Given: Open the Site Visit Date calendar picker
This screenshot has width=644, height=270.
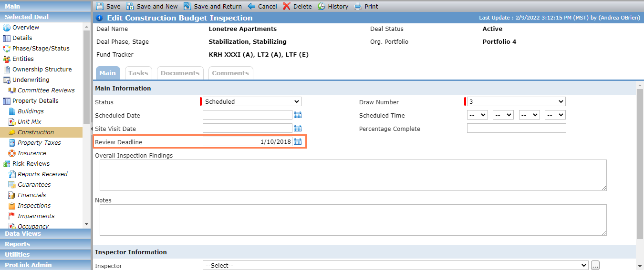Looking at the screenshot, I should [298, 128].
